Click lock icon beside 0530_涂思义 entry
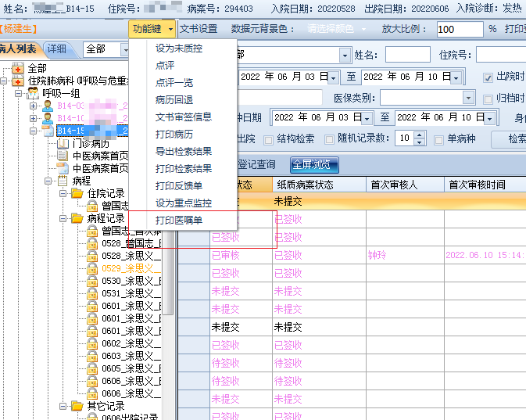Viewport: 526px width, 420px height. pos(92,281)
